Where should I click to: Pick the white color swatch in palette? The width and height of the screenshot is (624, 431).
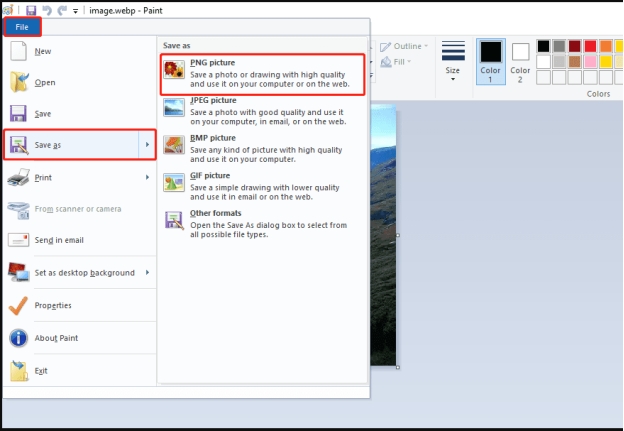[x=543, y=62]
